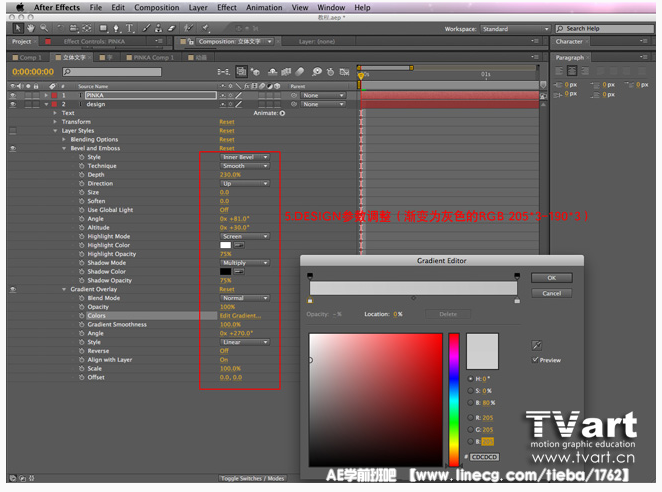This screenshot has height=492, width=662.
Task: Click OK in the Gradient Editor
Action: click(x=551, y=278)
